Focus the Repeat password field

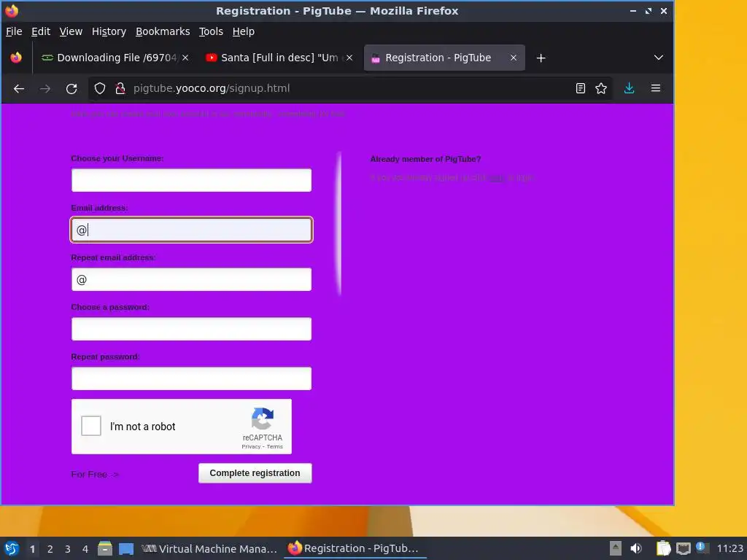(x=192, y=378)
